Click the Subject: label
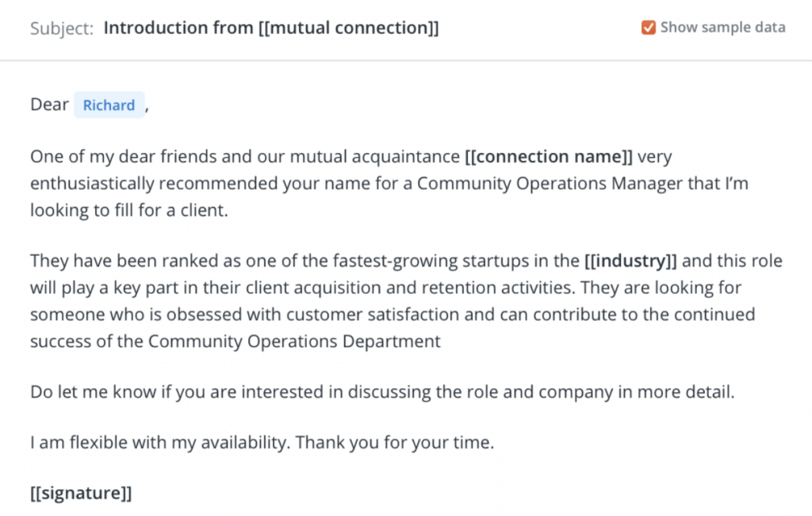 pos(62,29)
